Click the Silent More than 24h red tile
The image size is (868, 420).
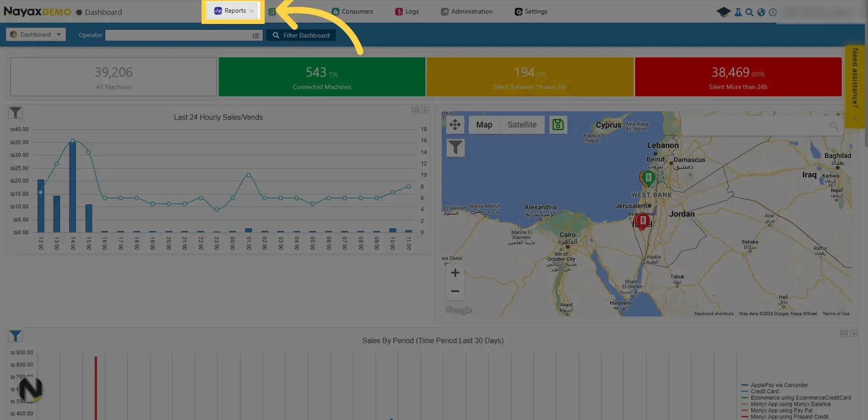(738, 77)
